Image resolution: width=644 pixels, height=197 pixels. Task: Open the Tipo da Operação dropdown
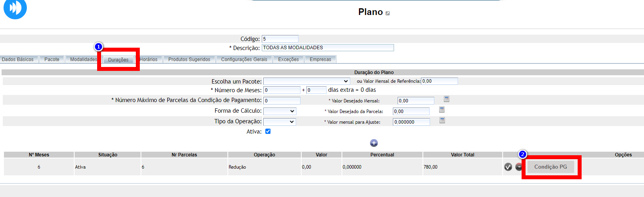pos(280,122)
